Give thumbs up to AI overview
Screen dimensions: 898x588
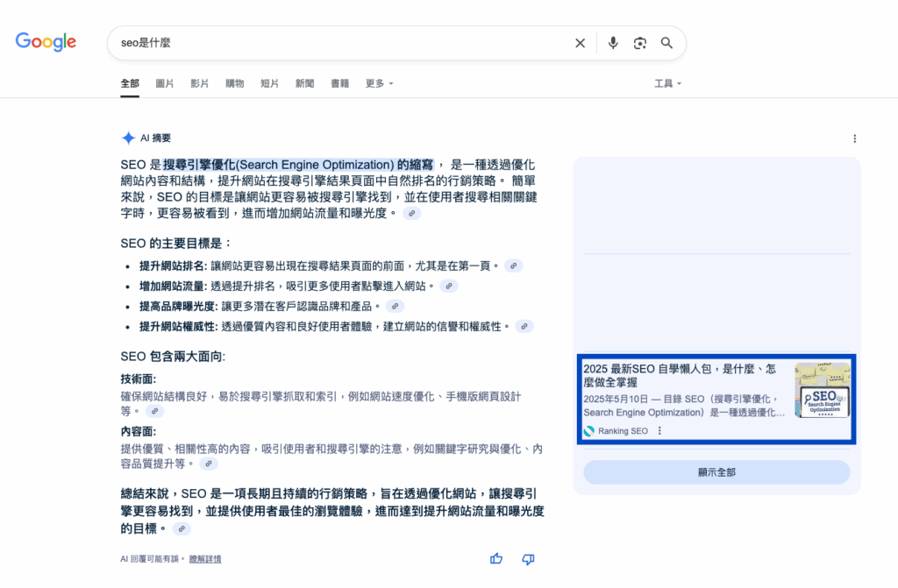click(496, 559)
